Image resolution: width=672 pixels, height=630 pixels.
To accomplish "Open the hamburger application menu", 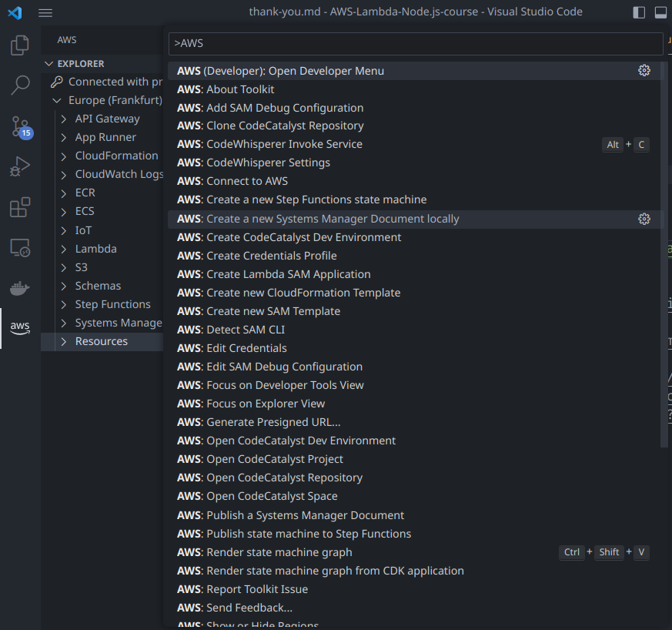I will [x=45, y=12].
